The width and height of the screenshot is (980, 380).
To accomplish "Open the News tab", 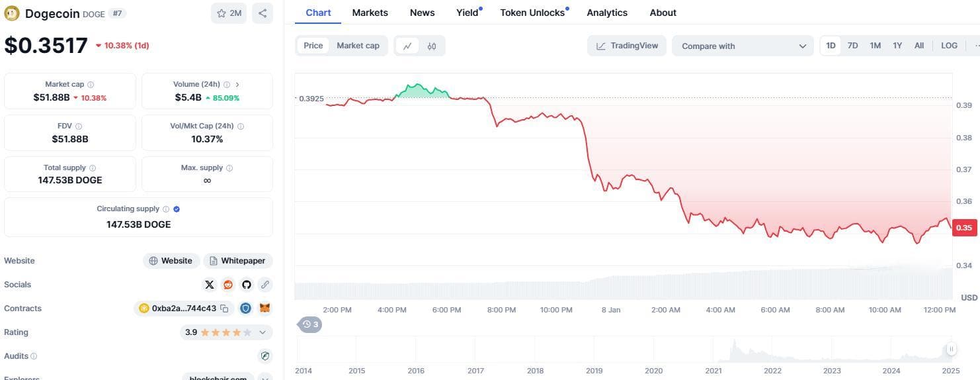I will [x=423, y=13].
